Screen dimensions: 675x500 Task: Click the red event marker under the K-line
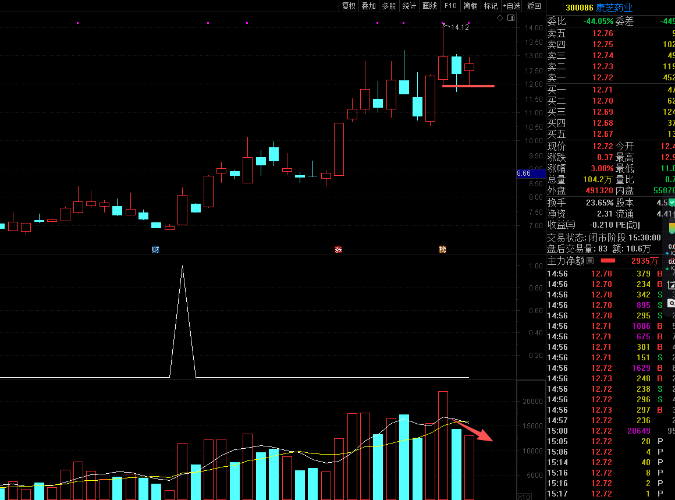(338, 249)
